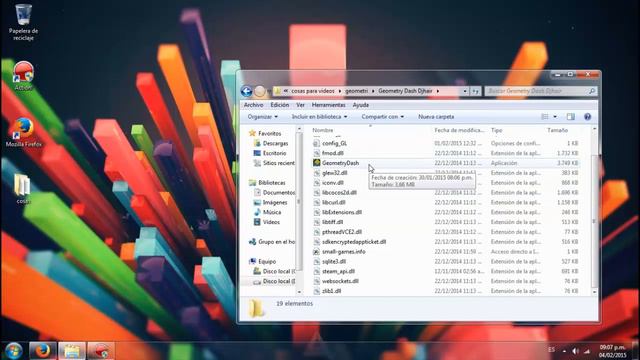Viewport: 640px width, 360px height.
Task: Open the Herramientas menu
Action: click(328, 105)
